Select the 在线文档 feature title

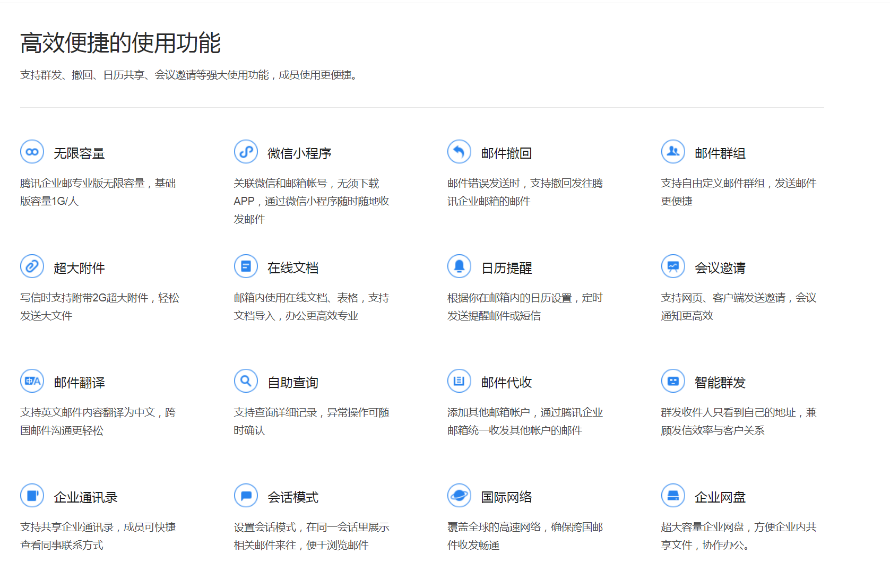tap(293, 268)
